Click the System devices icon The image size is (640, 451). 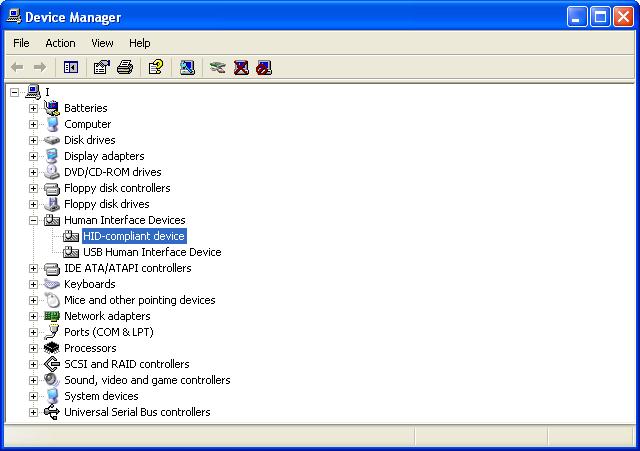tap(52, 396)
